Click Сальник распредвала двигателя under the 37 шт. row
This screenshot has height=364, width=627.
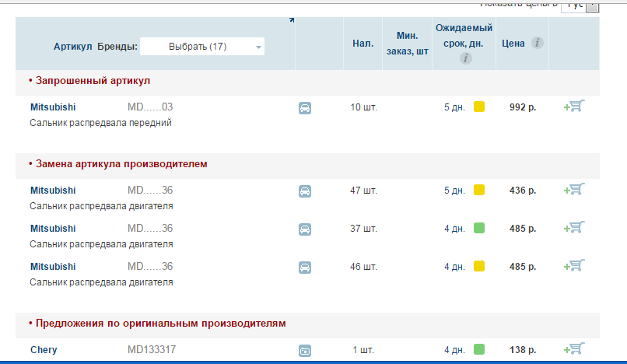[x=101, y=244]
